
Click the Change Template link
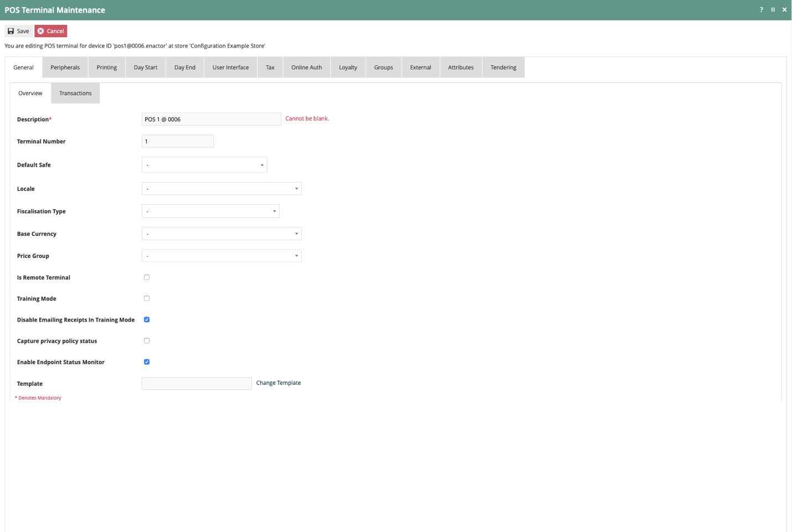[x=279, y=383]
